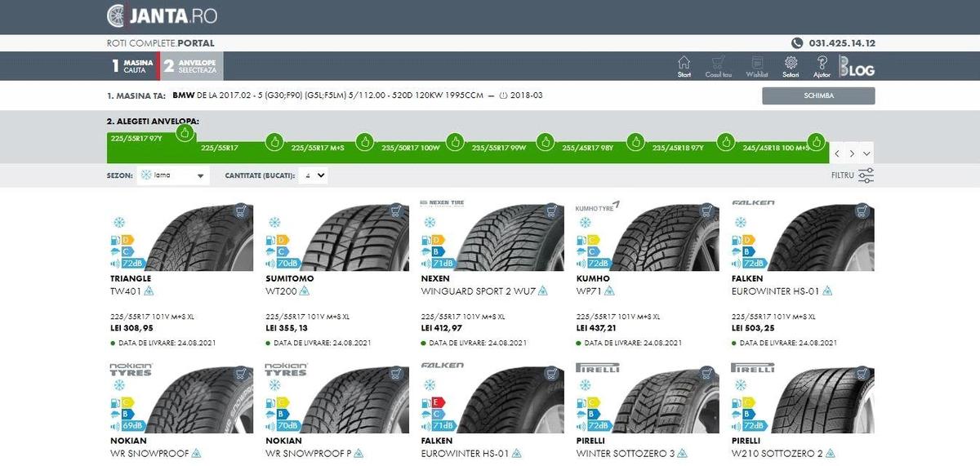Open Triangle TW401 tyre image

tap(200, 237)
